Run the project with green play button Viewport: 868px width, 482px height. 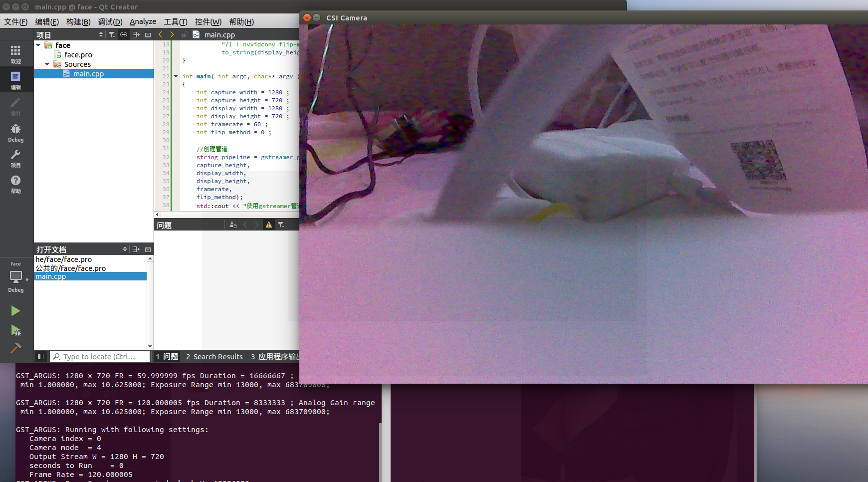click(x=15, y=311)
